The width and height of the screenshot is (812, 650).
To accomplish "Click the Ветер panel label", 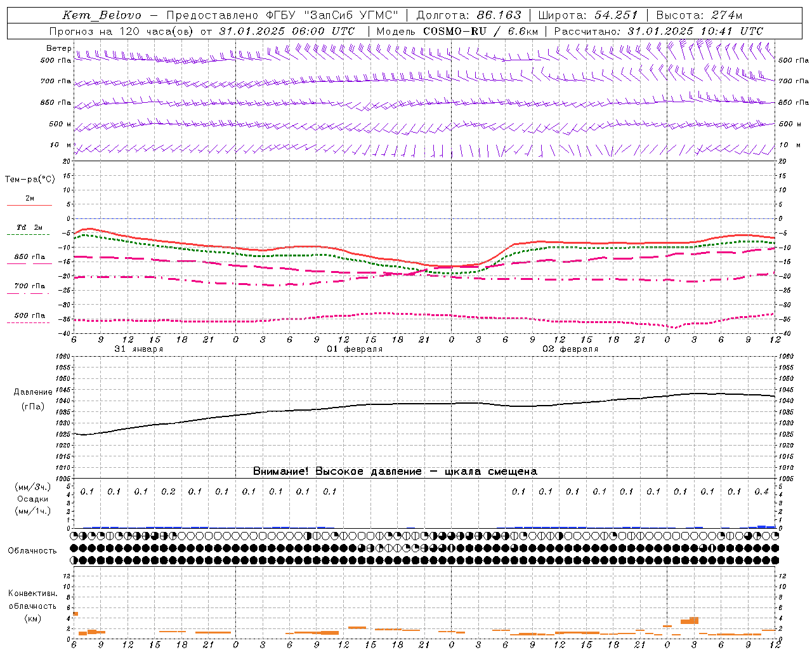I will pos(59,48).
